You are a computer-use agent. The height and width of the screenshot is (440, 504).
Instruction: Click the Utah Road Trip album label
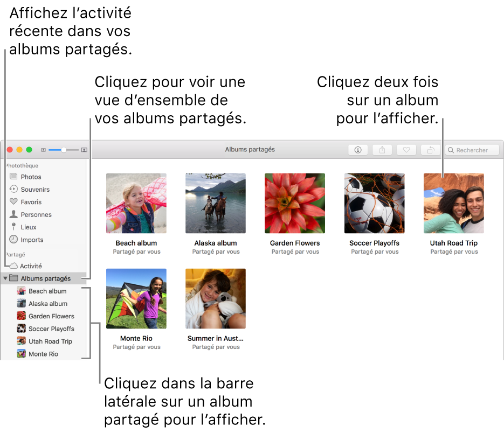click(x=453, y=243)
